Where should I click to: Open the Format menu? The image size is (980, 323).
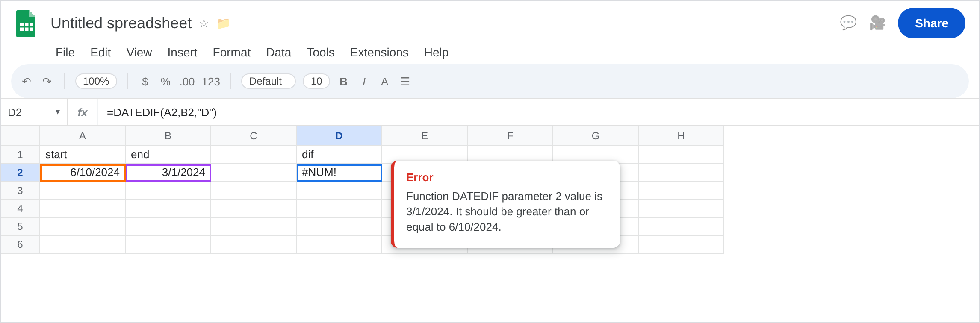pyautogui.click(x=232, y=53)
